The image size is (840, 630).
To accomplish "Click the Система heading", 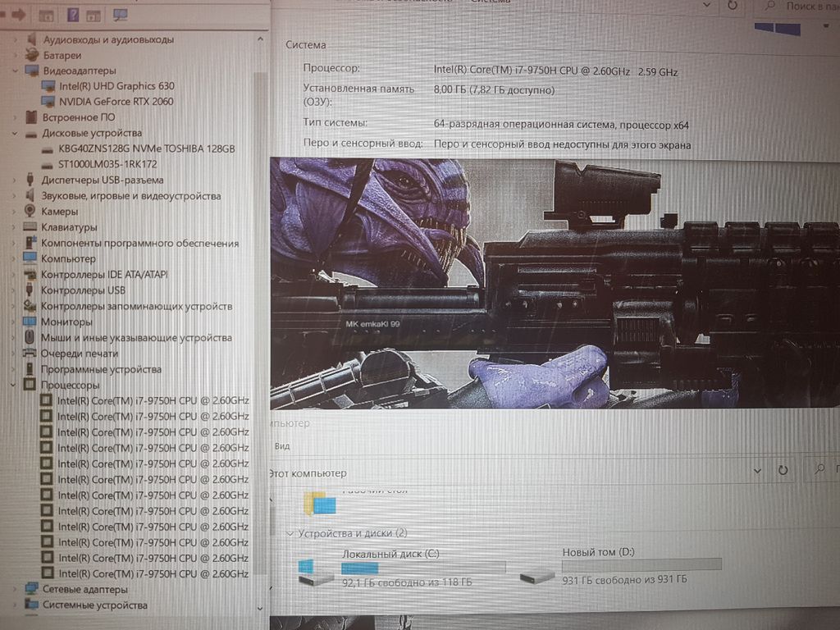I will pos(306,45).
